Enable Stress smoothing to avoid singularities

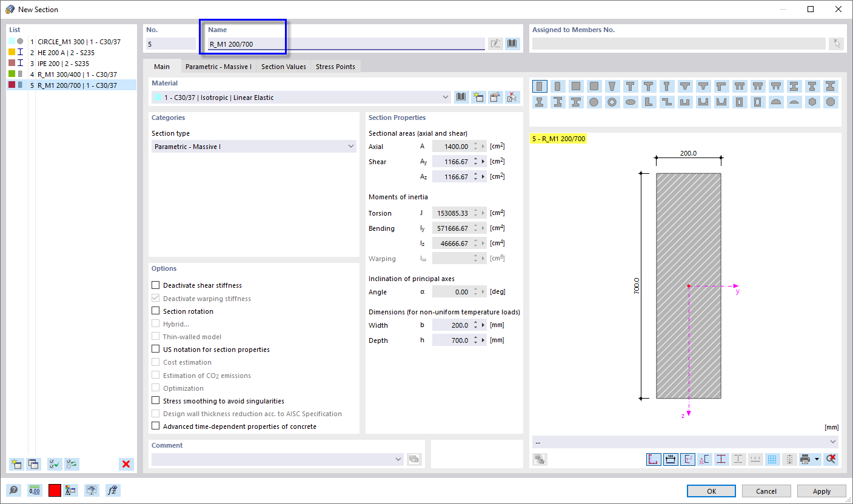156,401
